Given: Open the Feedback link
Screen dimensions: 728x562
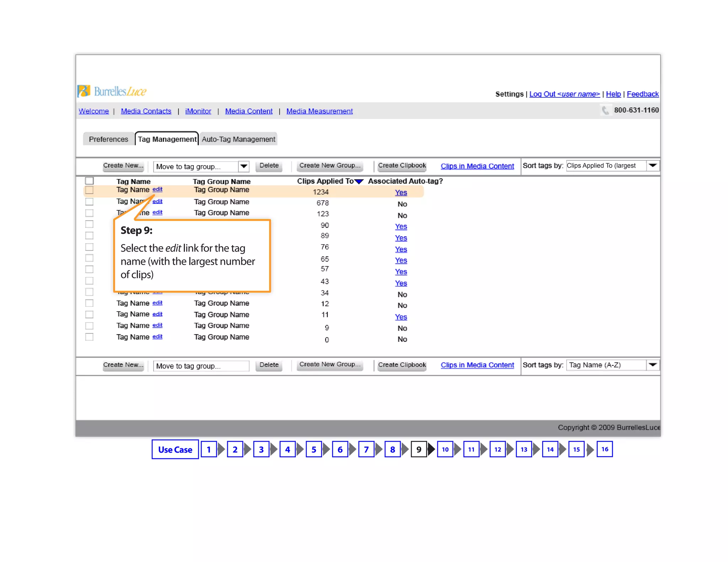Looking at the screenshot, I should click(643, 94).
